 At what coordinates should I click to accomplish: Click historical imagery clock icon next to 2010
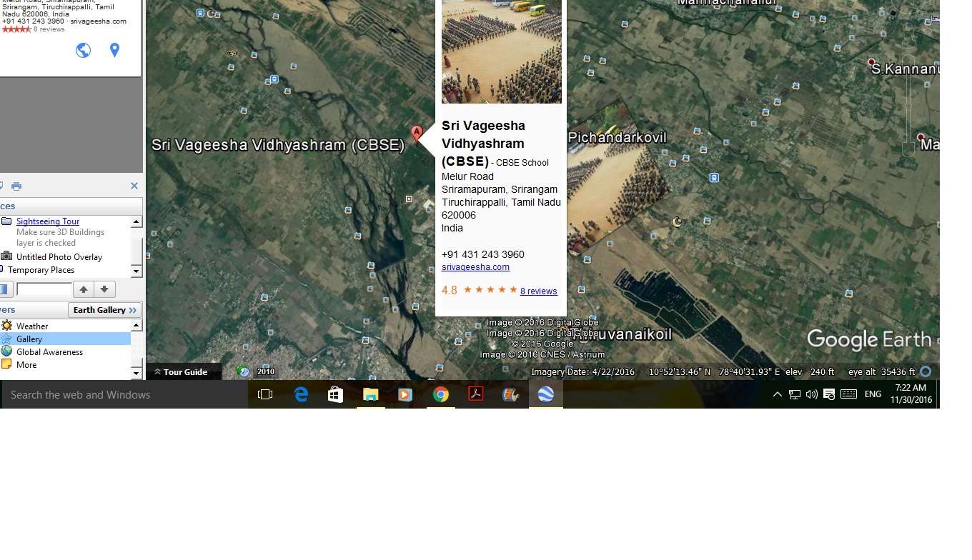click(x=244, y=371)
